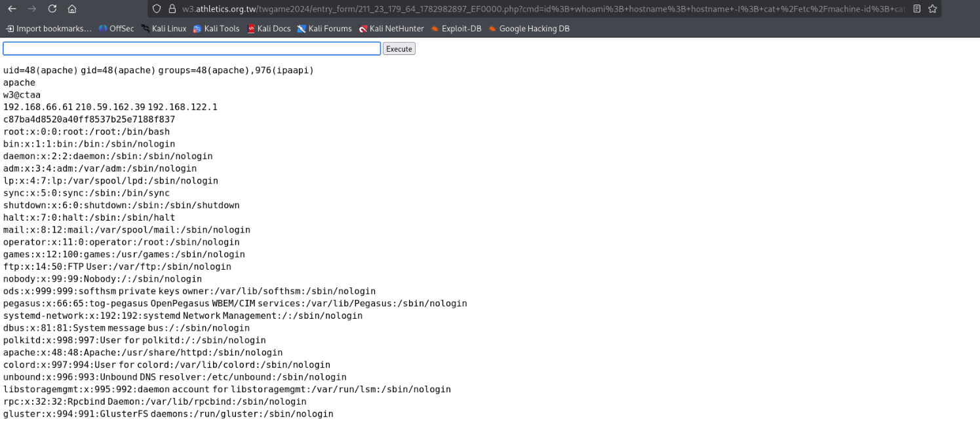Click the line starting "systemd-network:x:192:192"
980x421 pixels.
coord(183,316)
